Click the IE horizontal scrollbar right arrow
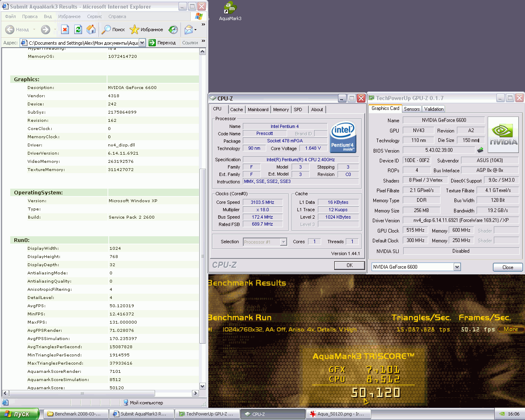The height and width of the screenshot is (420, 525). point(195,393)
